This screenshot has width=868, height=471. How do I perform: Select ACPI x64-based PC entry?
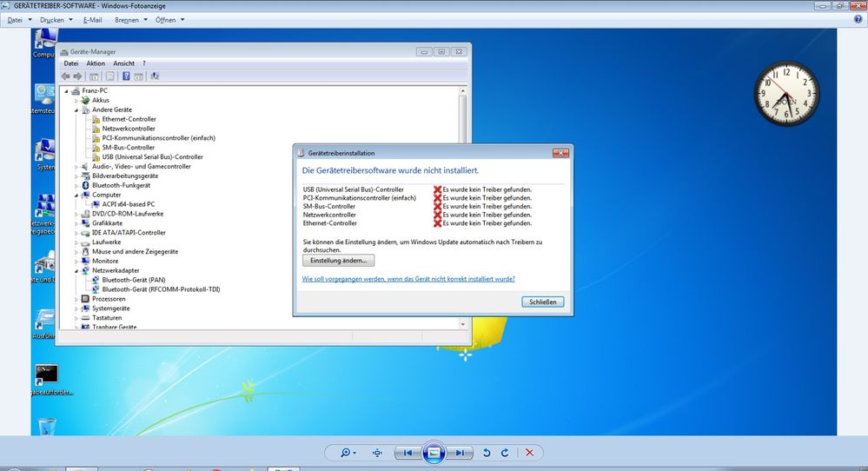129,204
